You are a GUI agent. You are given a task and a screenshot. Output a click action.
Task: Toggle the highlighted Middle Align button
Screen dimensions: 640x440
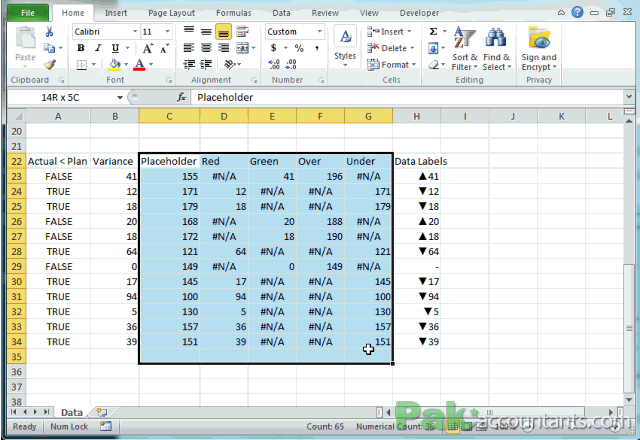coord(224,32)
